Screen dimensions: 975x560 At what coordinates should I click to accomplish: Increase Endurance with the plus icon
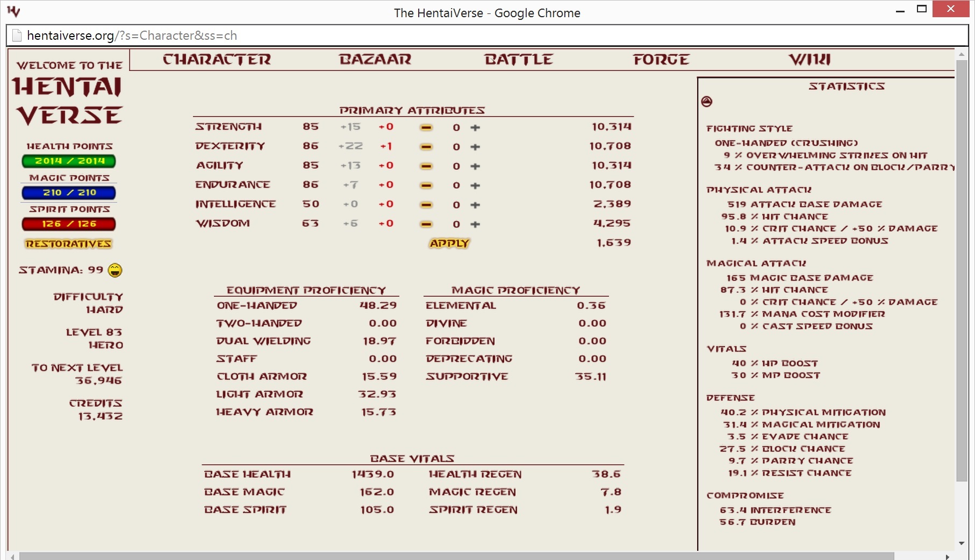coord(475,185)
